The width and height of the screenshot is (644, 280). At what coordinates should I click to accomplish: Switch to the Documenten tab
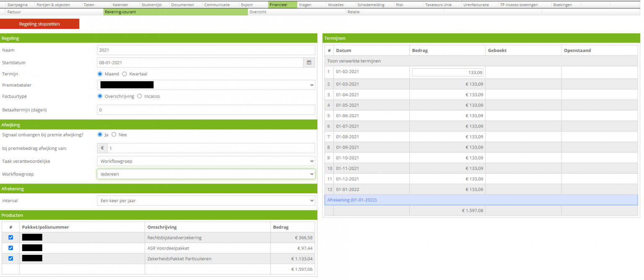point(182,5)
